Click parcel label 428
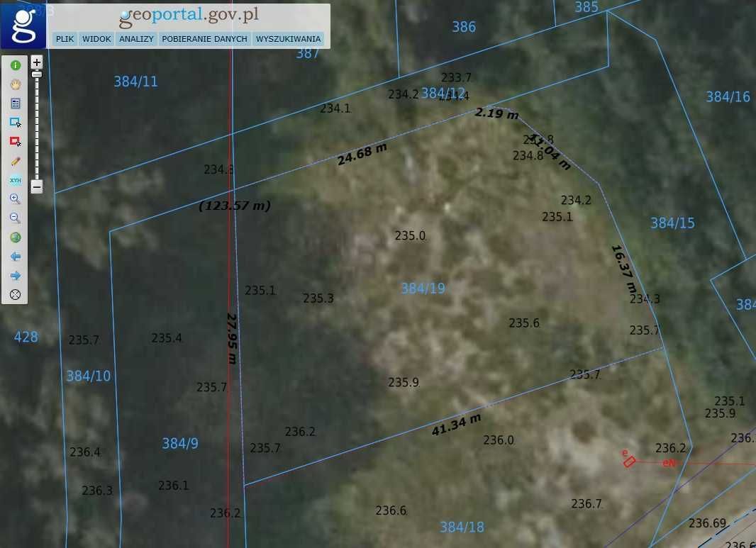This screenshot has width=756, height=548. [26, 337]
